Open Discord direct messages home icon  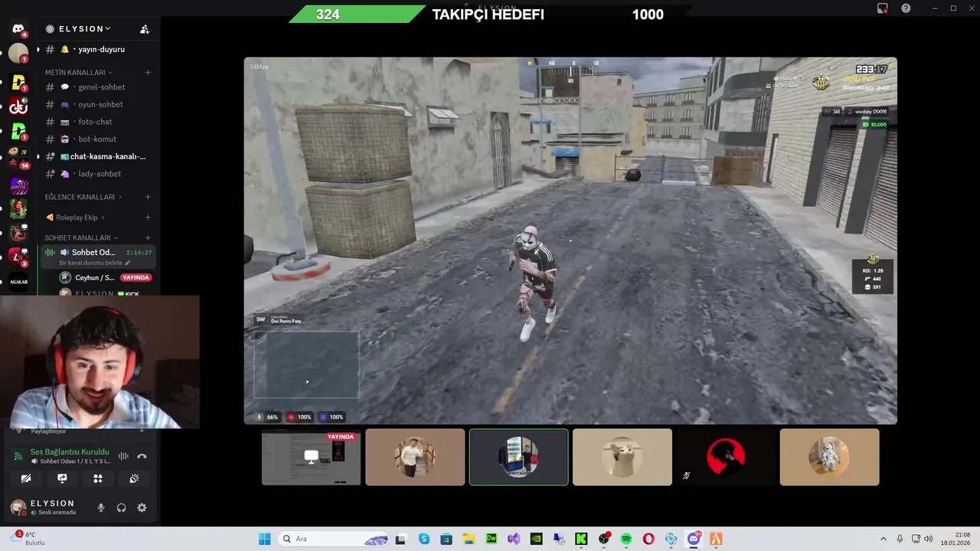click(18, 29)
